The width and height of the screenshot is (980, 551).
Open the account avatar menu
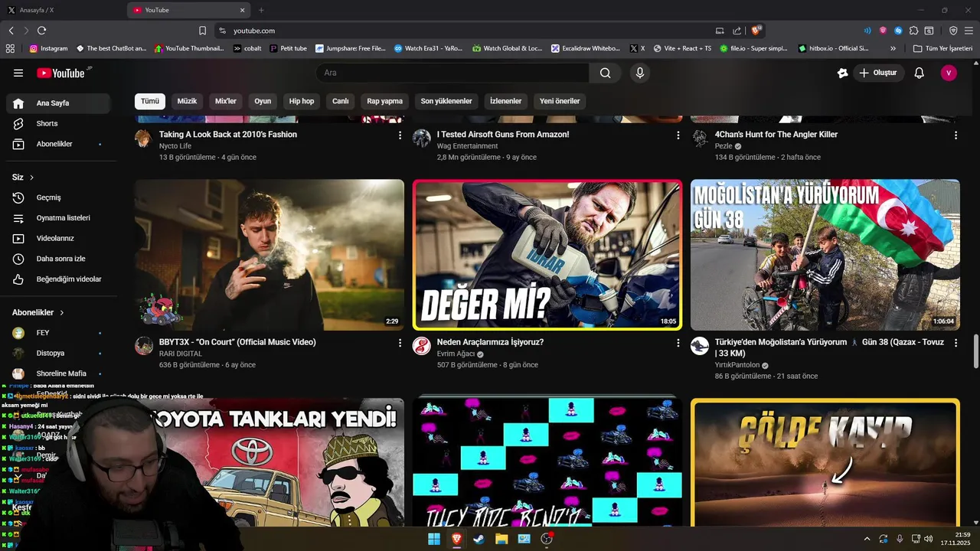tap(949, 73)
